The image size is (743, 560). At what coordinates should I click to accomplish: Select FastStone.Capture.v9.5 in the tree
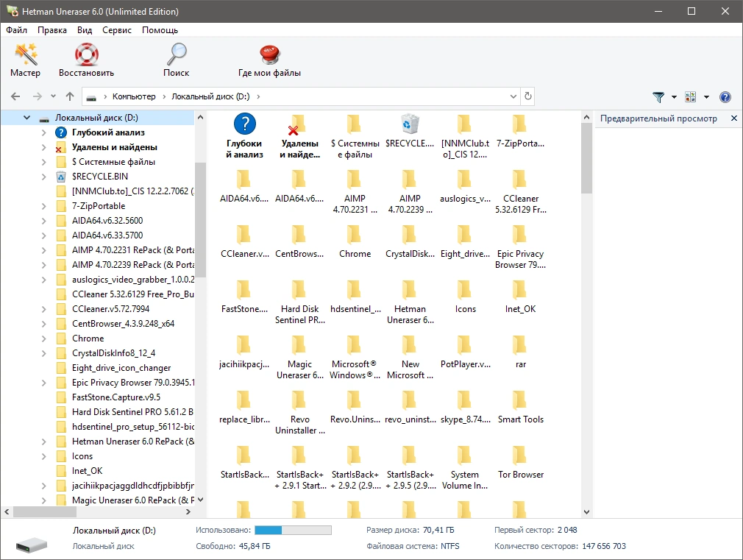[116, 397]
